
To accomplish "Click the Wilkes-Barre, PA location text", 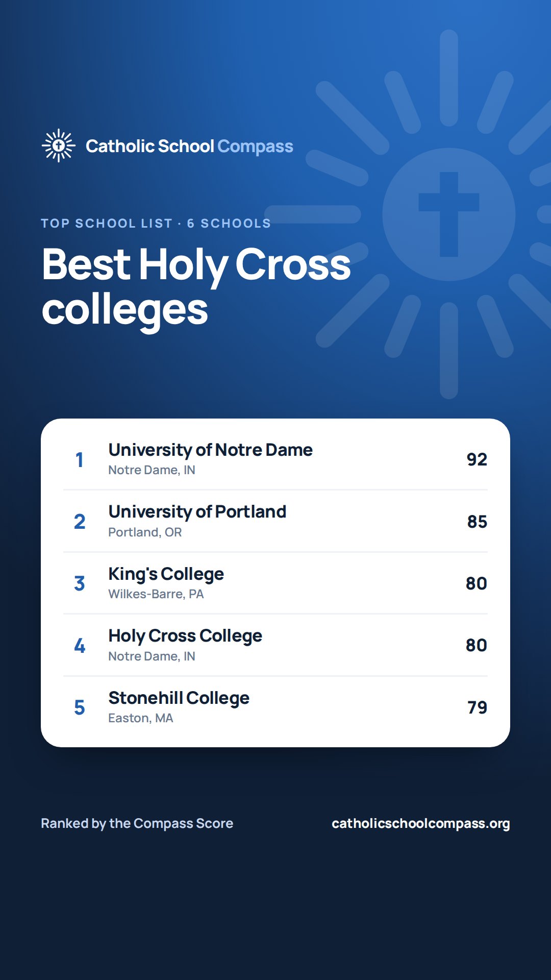I will click(156, 594).
